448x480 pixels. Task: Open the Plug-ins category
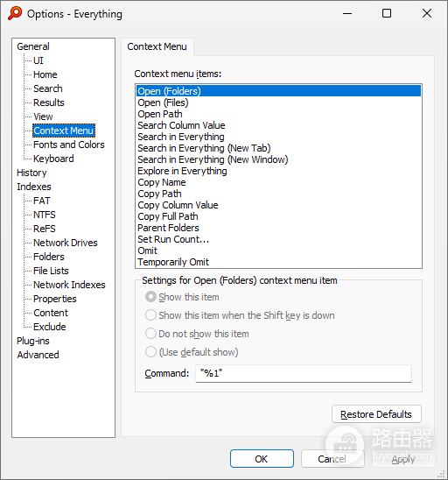pyautogui.click(x=33, y=341)
